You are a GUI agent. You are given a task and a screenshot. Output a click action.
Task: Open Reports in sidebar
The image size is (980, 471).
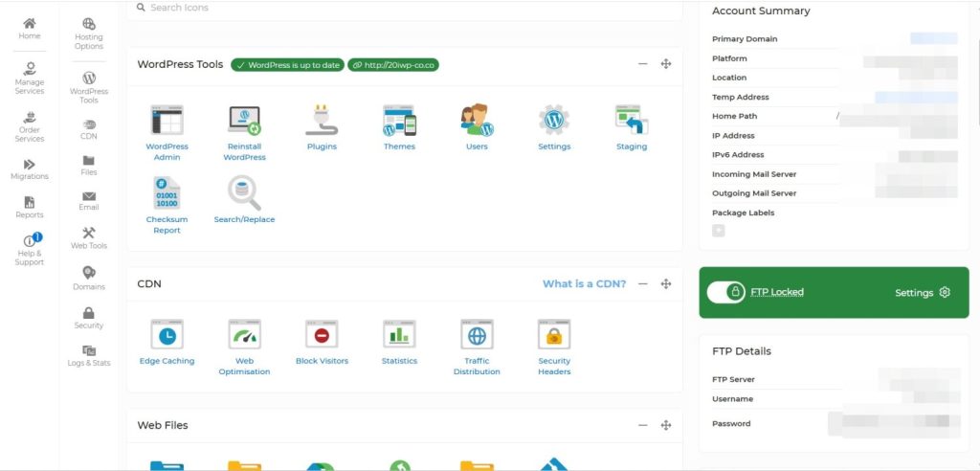30,208
